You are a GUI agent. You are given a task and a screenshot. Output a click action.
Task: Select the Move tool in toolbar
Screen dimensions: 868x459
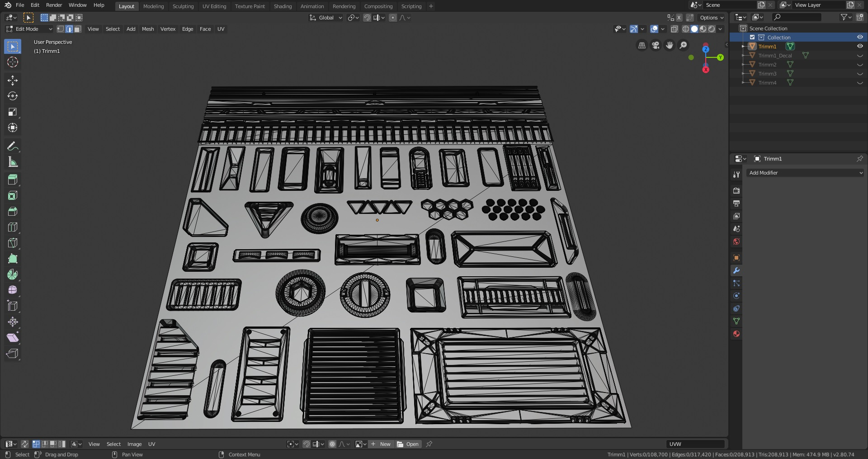click(x=13, y=80)
